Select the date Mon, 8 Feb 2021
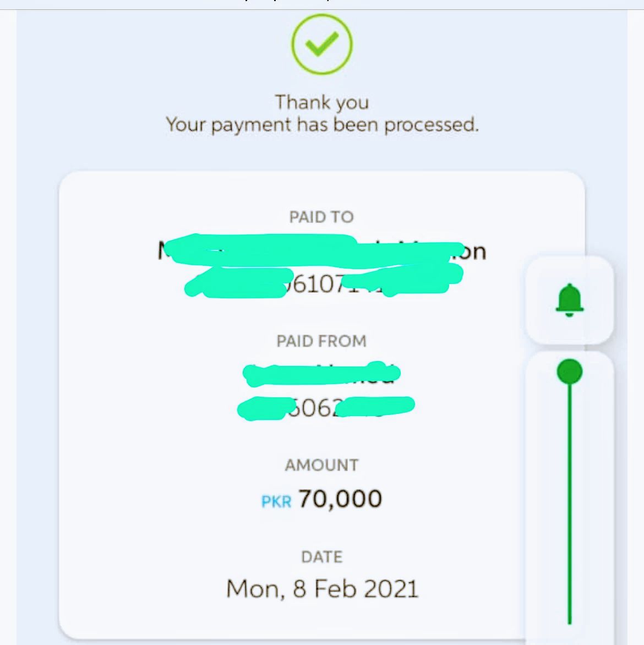The image size is (644, 645). pyautogui.click(x=322, y=589)
